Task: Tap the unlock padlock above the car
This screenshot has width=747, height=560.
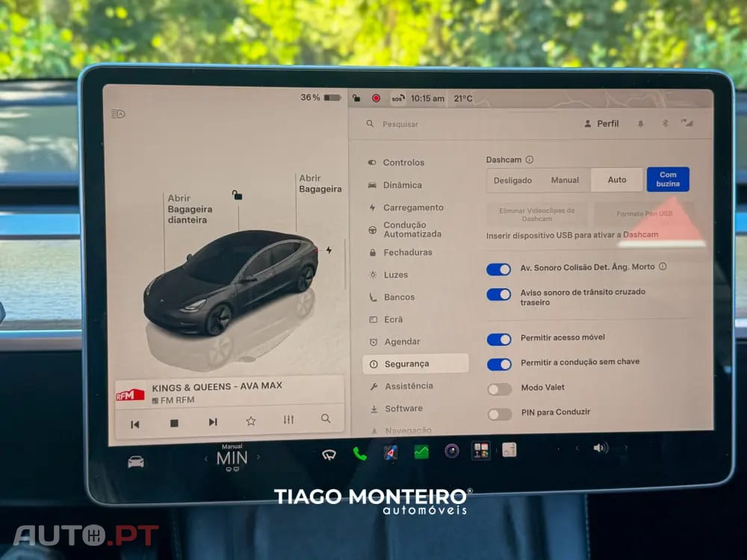Action: tap(237, 195)
